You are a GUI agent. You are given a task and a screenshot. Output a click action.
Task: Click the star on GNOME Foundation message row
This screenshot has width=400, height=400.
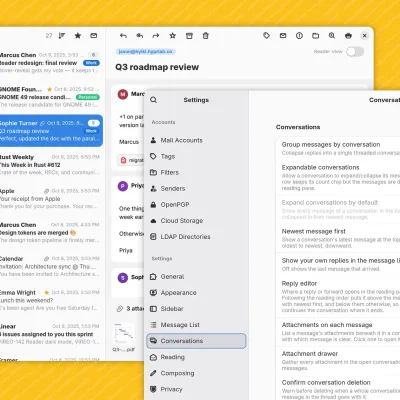tap(50, 89)
